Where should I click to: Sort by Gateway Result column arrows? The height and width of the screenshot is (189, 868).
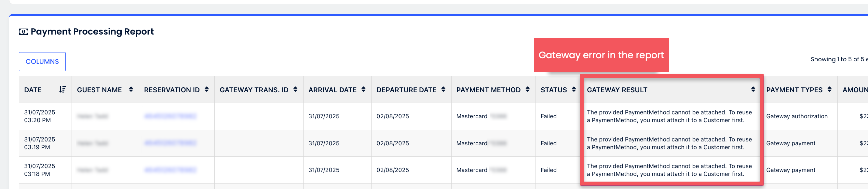point(753,89)
